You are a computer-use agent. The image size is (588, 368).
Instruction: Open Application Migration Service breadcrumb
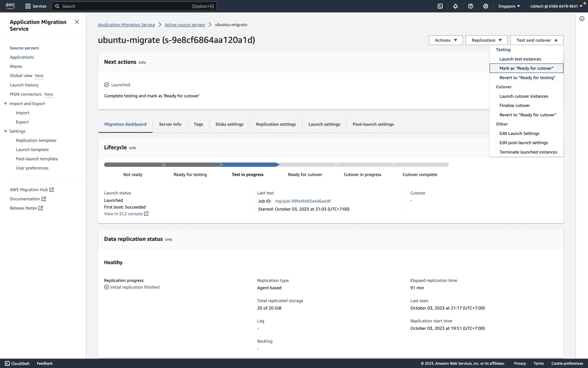click(x=126, y=25)
